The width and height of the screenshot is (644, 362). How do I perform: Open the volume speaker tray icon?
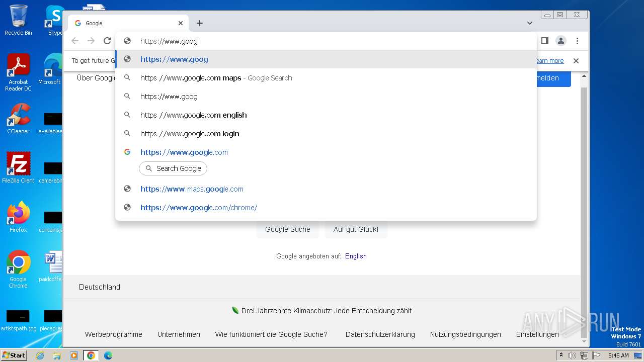(572, 355)
